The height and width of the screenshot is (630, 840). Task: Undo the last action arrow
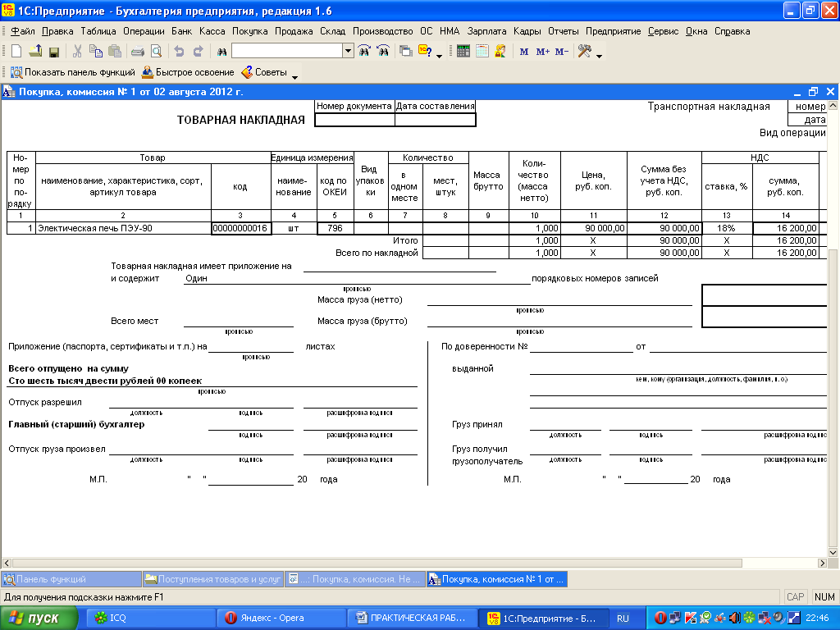[180, 52]
